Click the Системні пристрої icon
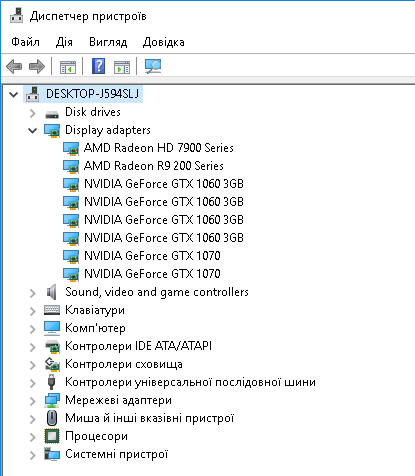The image size is (415, 476). (52, 454)
